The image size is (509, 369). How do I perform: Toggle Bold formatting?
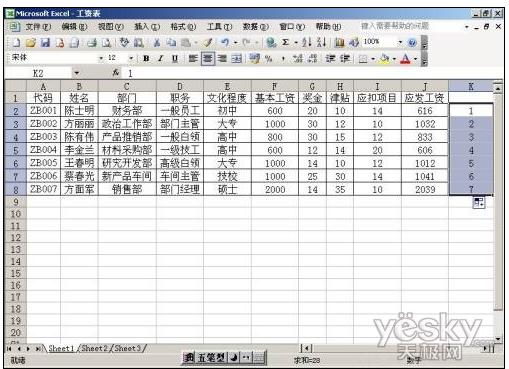[x=146, y=59]
